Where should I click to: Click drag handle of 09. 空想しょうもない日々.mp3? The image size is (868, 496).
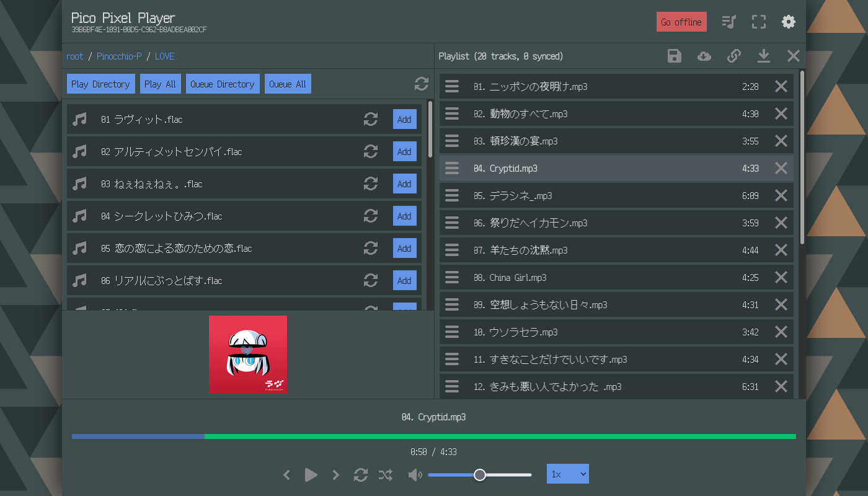pyautogui.click(x=452, y=304)
